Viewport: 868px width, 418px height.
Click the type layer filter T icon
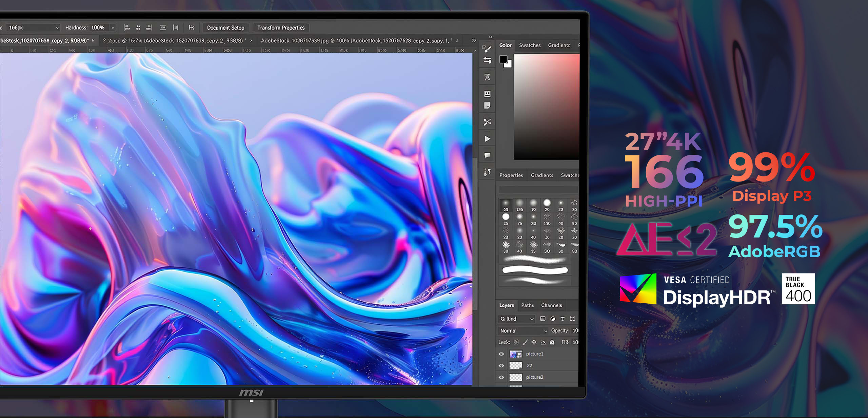pos(563,319)
